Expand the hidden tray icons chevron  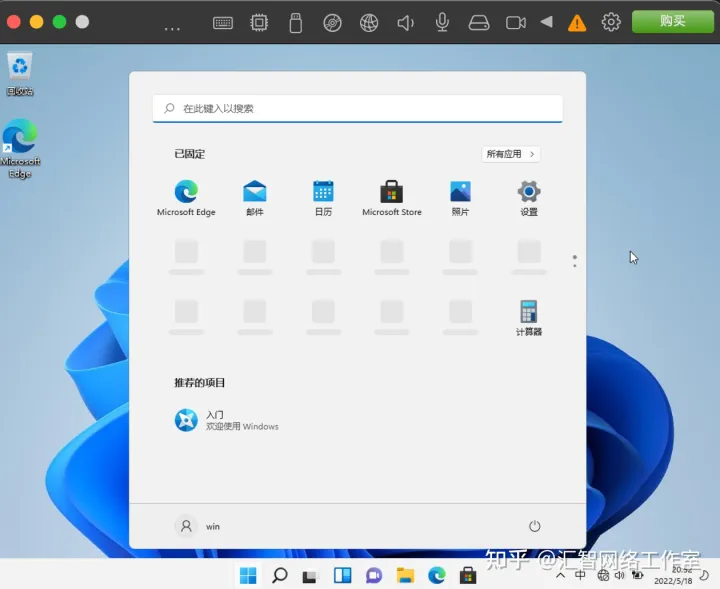(x=561, y=575)
